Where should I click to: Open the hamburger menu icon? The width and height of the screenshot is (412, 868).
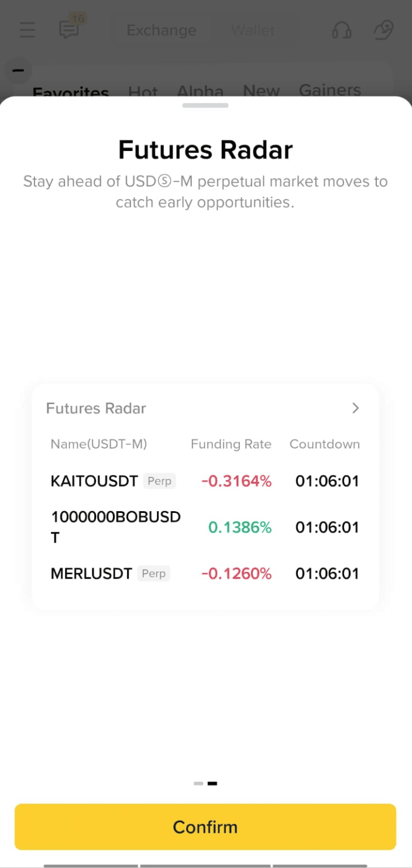pyautogui.click(x=27, y=30)
